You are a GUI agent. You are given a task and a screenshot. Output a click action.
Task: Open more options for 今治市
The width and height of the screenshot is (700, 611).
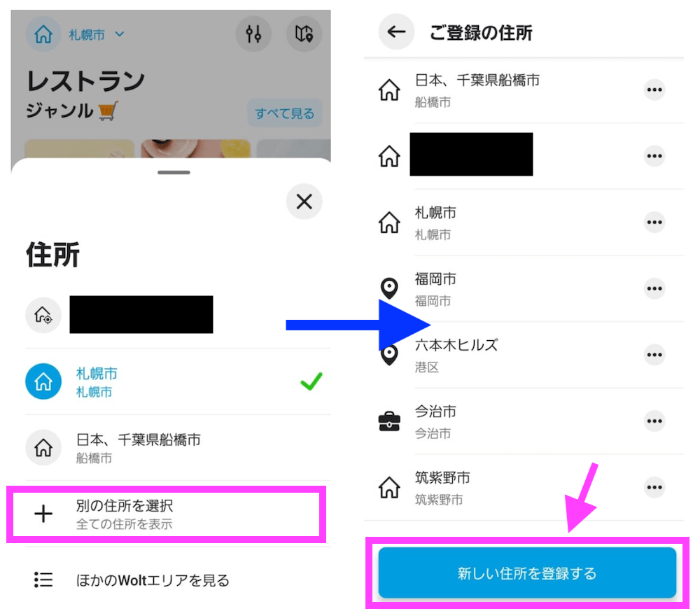(x=654, y=421)
